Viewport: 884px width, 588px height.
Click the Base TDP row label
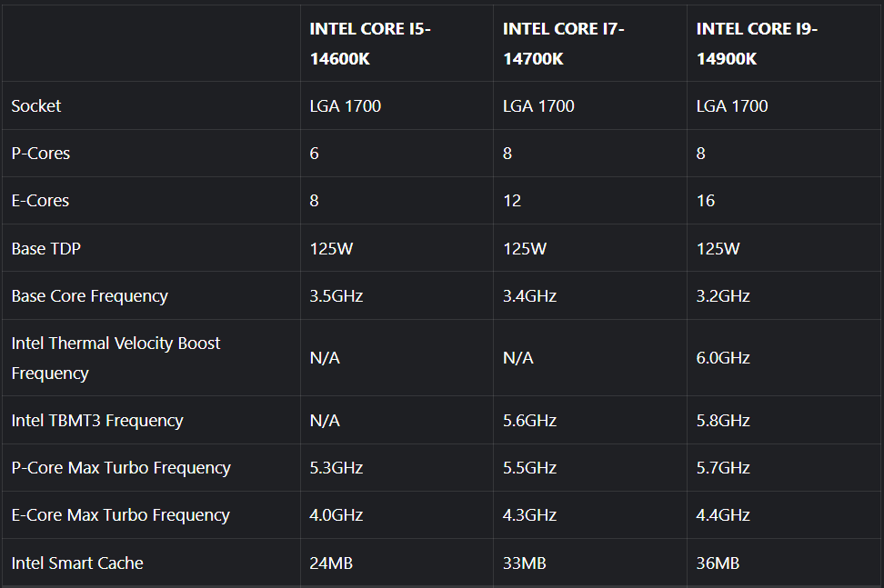click(x=46, y=248)
